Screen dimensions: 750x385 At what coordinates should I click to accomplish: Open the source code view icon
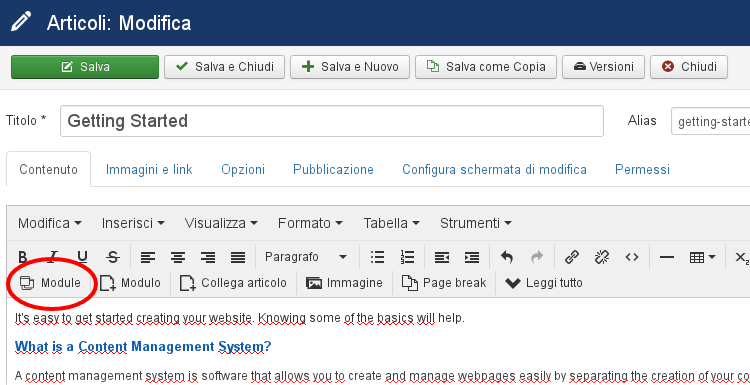(x=632, y=257)
